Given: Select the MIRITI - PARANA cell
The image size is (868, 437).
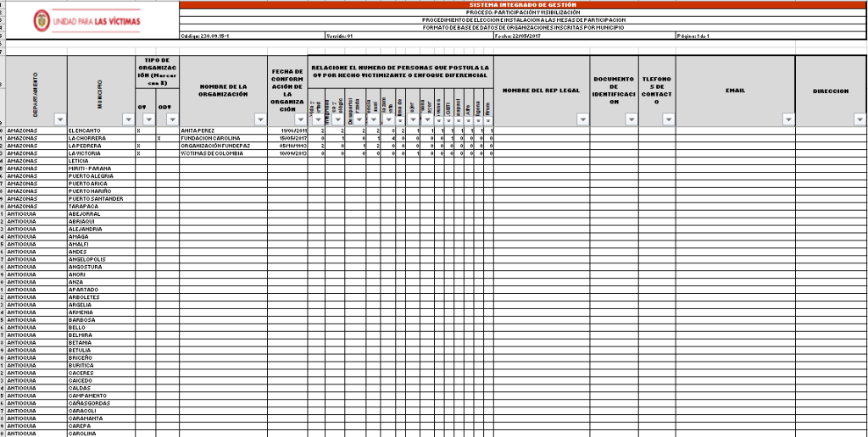Looking at the screenshot, I should [102, 169].
